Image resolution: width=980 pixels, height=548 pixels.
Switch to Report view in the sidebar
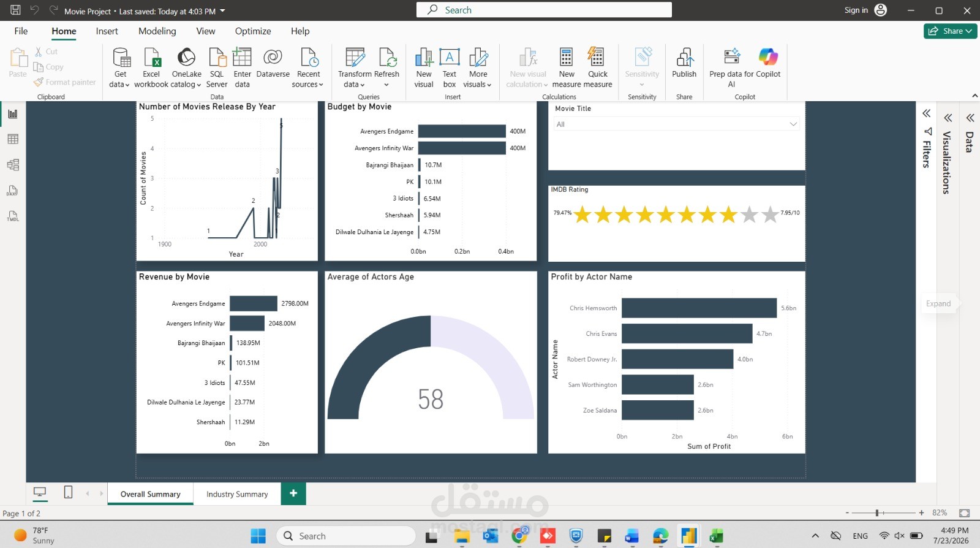click(x=13, y=114)
